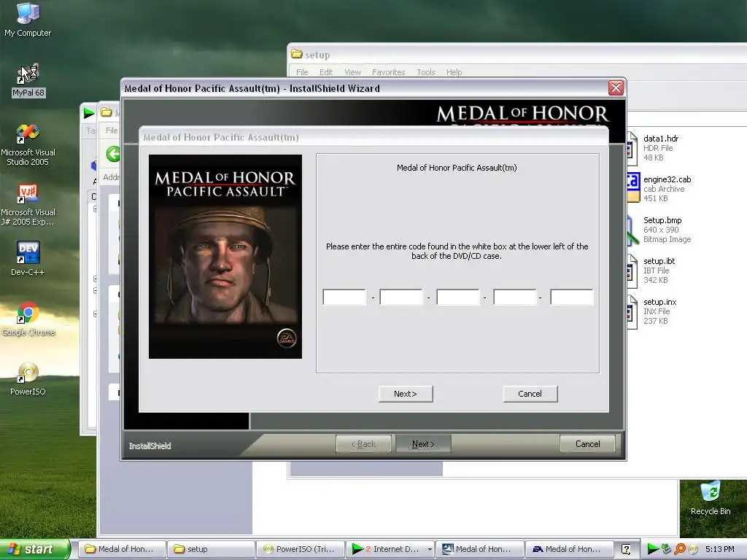Switch to setup folder taskbar button
Viewport: 747px width, 560px height.
[x=211, y=549]
